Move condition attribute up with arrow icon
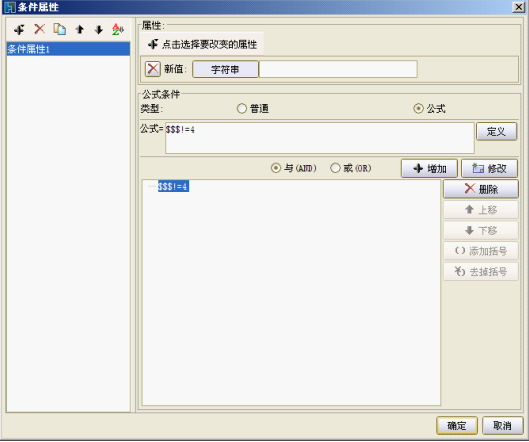This screenshot has height=442, width=529. (80, 30)
